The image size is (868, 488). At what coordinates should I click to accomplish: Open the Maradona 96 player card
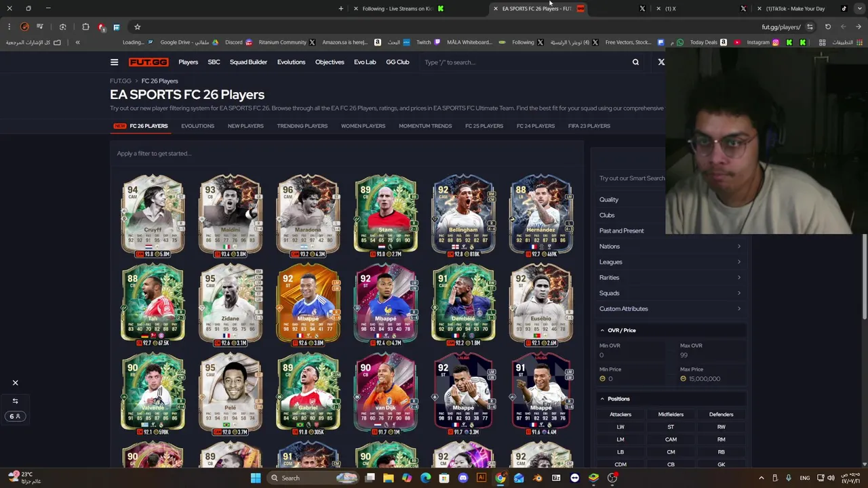[308, 216]
